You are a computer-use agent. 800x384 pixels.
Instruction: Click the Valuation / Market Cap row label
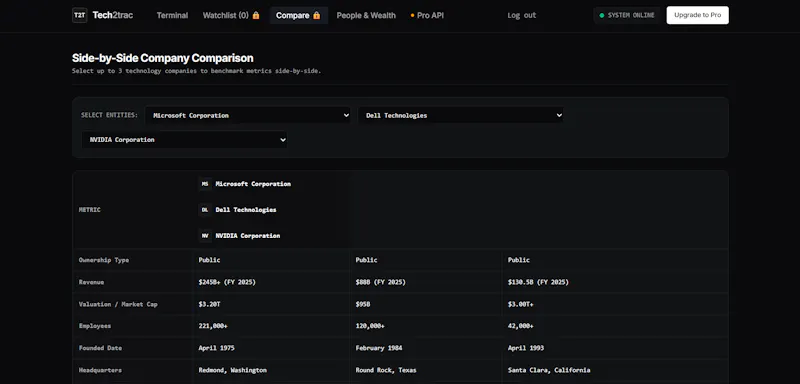tap(118, 304)
